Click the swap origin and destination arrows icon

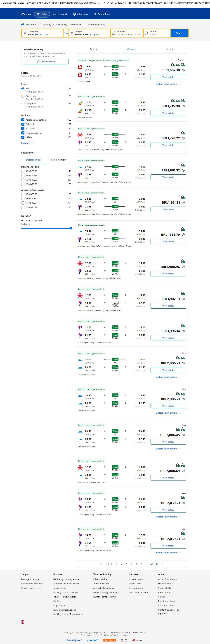[66, 33]
